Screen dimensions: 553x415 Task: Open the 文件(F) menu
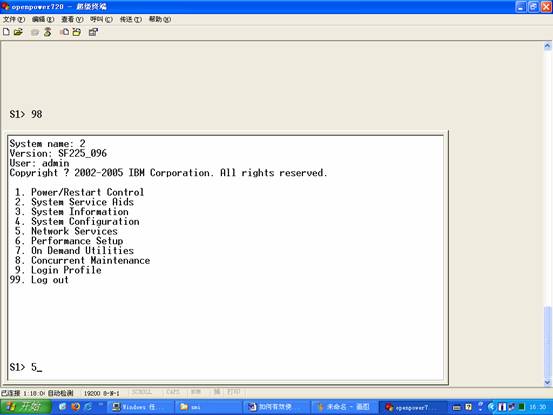click(x=14, y=19)
